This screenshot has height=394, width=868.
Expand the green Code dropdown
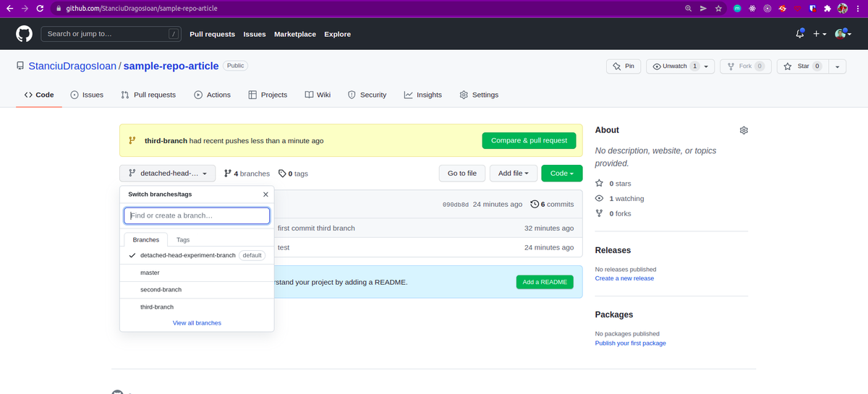561,174
